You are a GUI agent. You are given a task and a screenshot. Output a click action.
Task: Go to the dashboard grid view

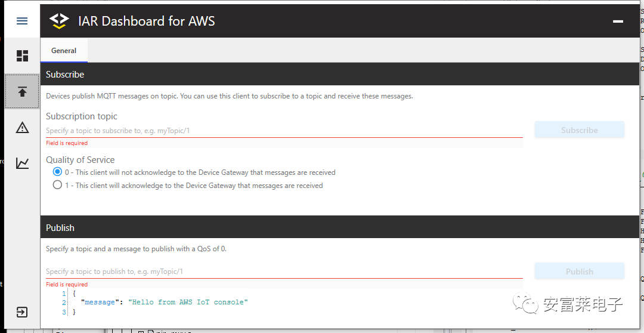pos(22,56)
